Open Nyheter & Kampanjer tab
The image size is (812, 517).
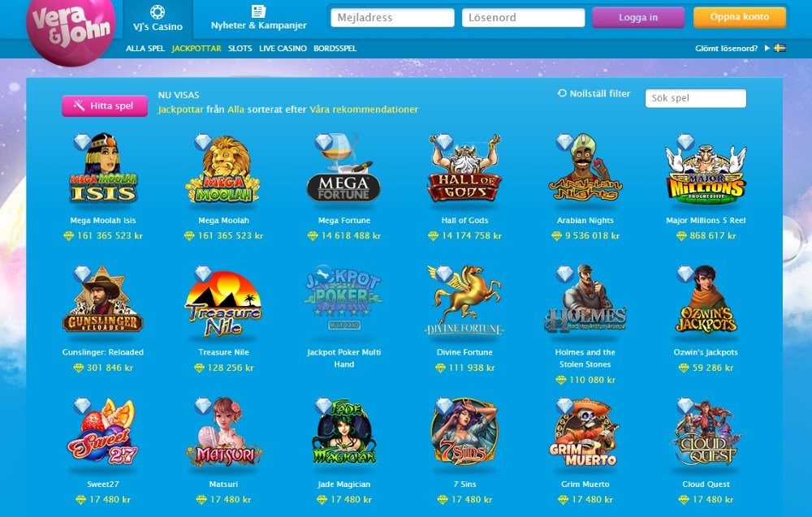pos(258,19)
